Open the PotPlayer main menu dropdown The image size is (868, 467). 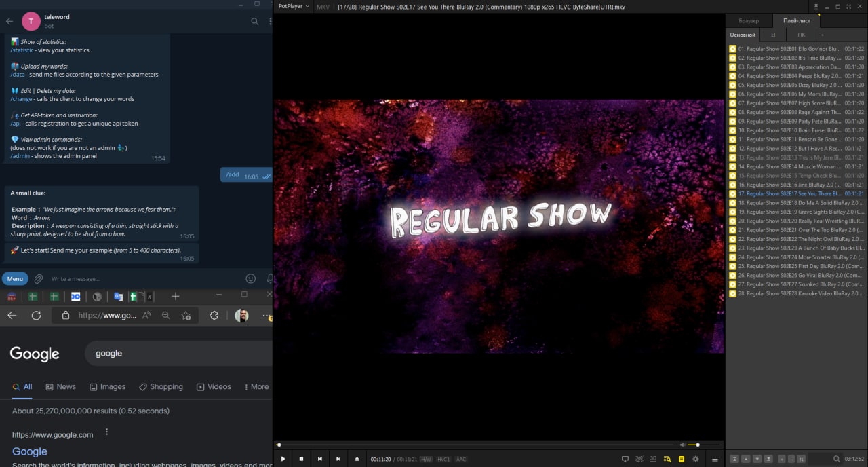click(294, 6)
